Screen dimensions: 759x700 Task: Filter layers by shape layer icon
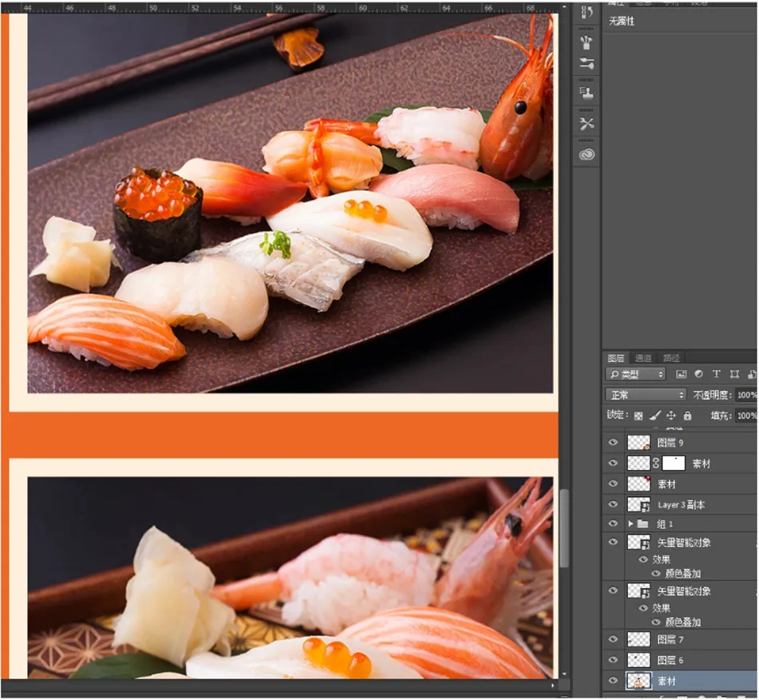[x=734, y=374]
